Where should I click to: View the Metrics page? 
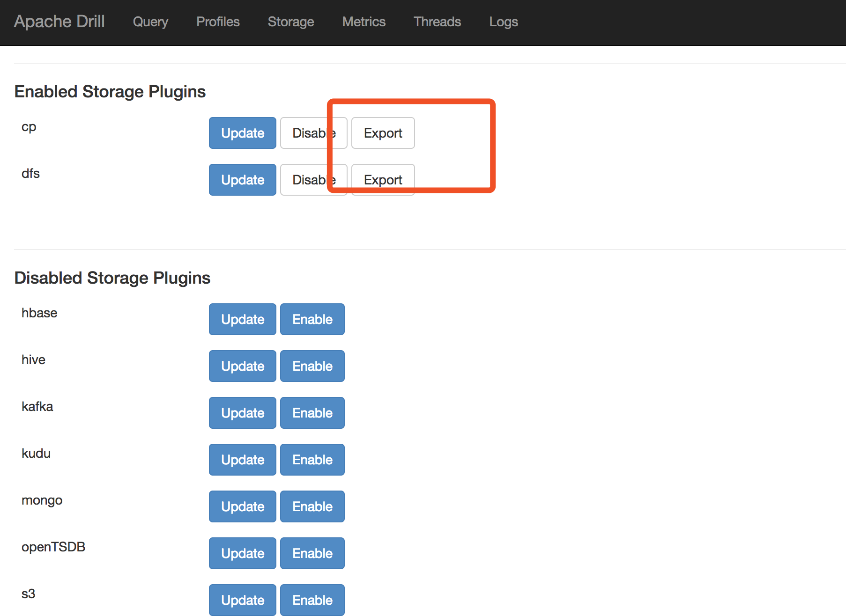[364, 22]
